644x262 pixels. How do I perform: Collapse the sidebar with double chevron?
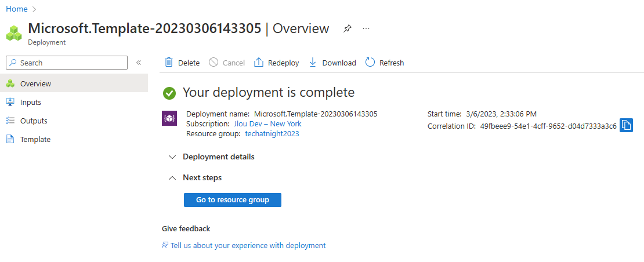coord(139,63)
